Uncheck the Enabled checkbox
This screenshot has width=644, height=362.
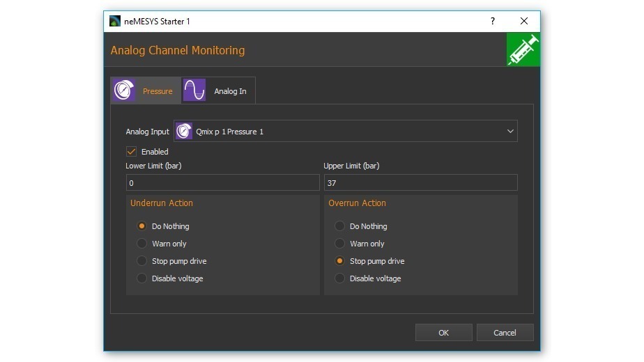pos(131,151)
